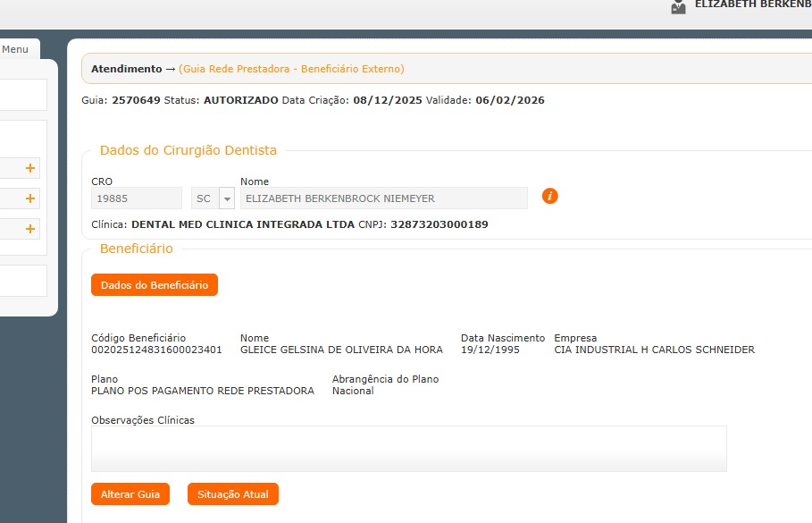Click the Atendimento breadcrumb label

click(x=126, y=69)
